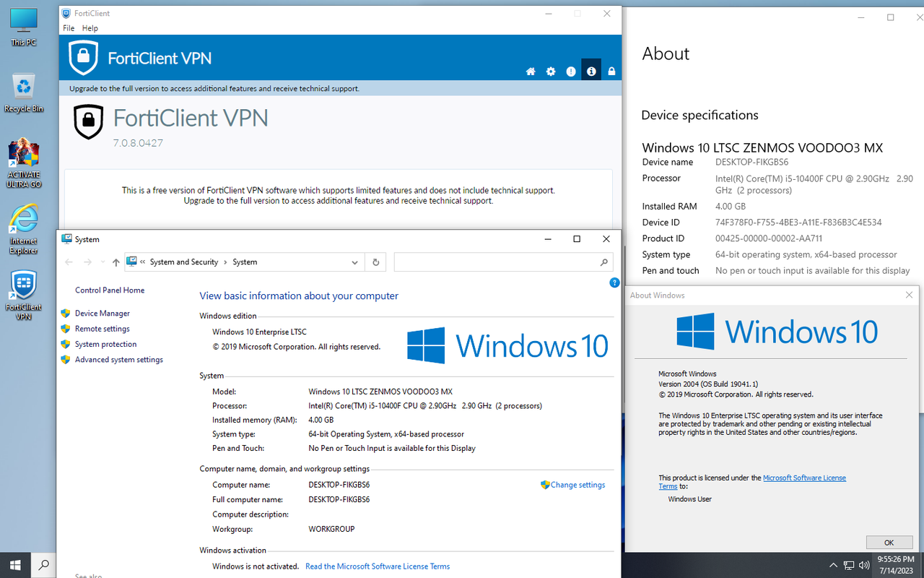This screenshot has width=924, height=578.
Task: Click the Windows Start button
Action: coord(15,565)
